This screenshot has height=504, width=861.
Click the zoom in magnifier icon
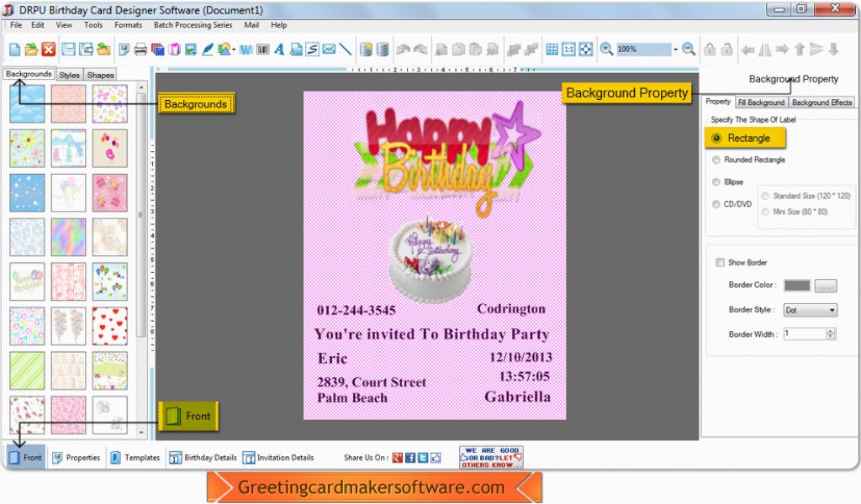click(606, 50)
